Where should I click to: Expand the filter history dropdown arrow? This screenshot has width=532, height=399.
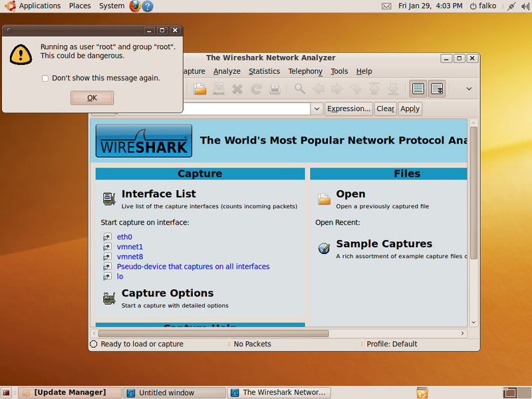point(317,108)
